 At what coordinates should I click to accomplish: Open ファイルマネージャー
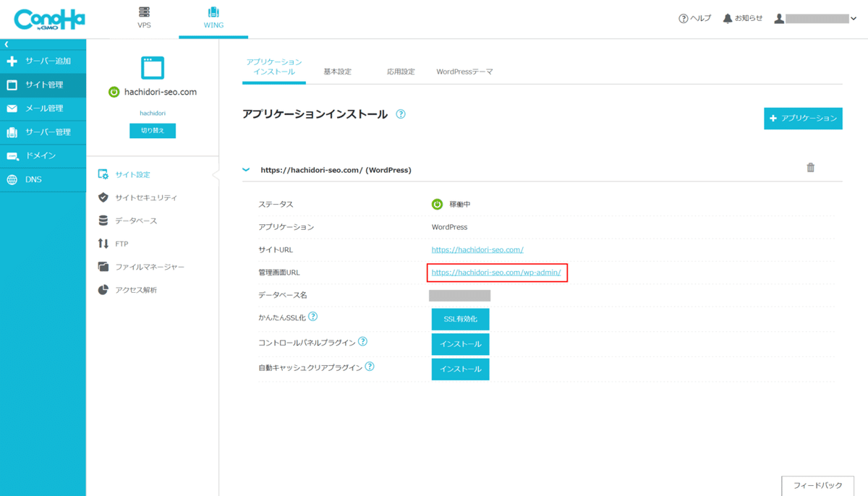[x=141, y=267]
